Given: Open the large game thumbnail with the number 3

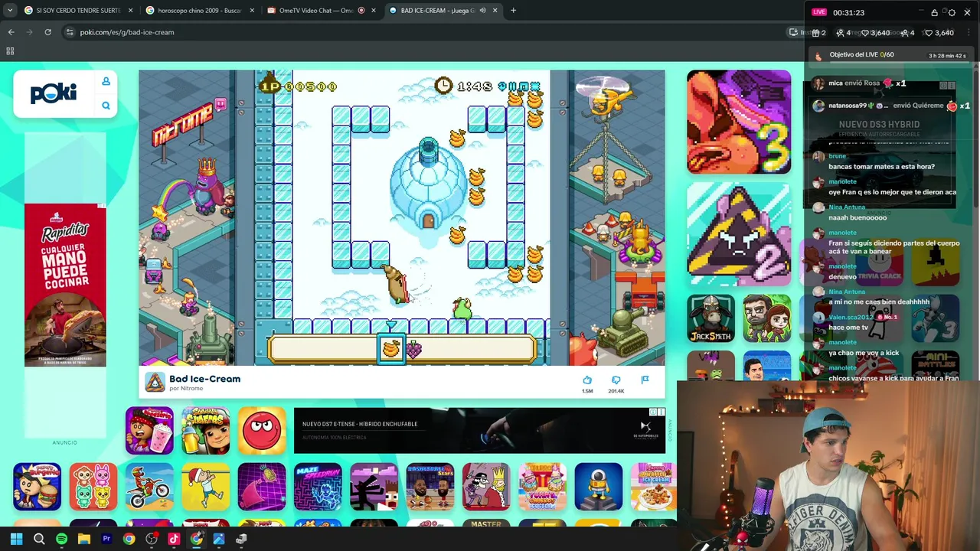Looking at the screenshot, I should (739, 122).
